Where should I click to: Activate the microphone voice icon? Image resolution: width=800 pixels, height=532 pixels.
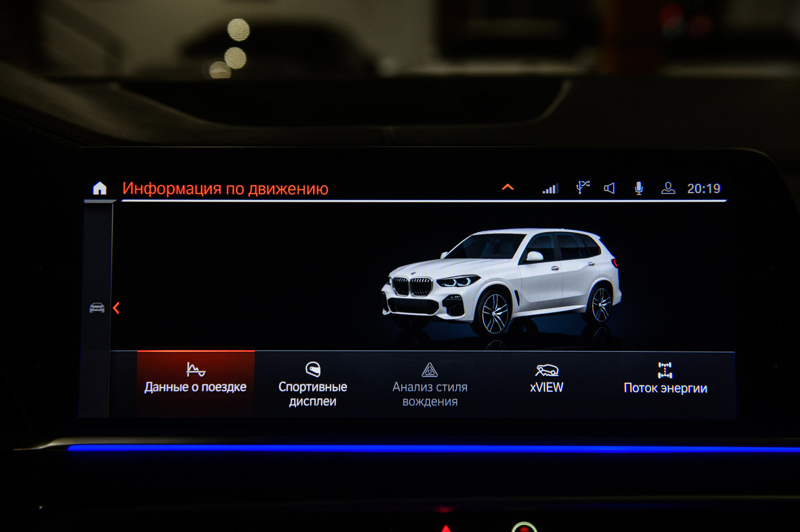[x=639, y=188]
